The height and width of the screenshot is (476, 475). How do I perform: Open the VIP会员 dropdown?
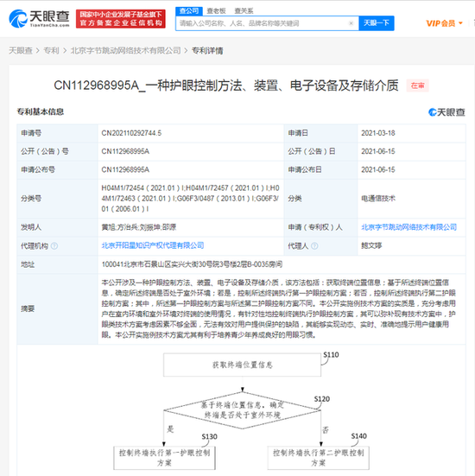tap(445, 23)
